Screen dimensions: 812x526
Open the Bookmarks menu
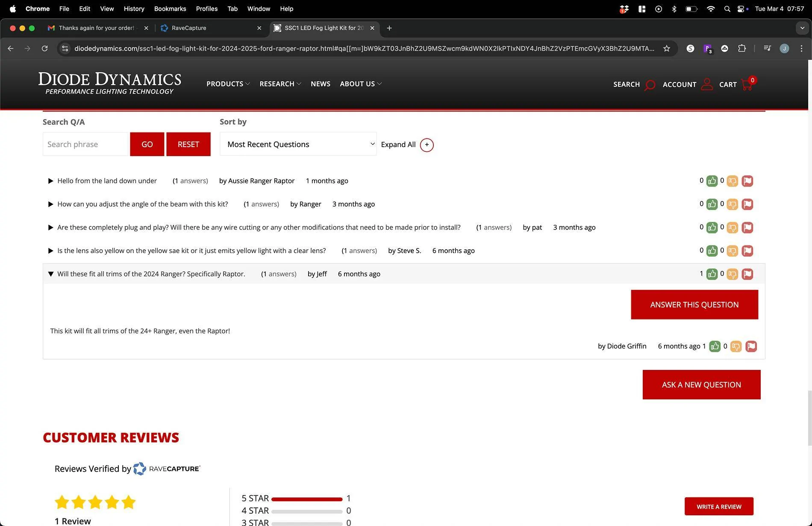point(170,9)
